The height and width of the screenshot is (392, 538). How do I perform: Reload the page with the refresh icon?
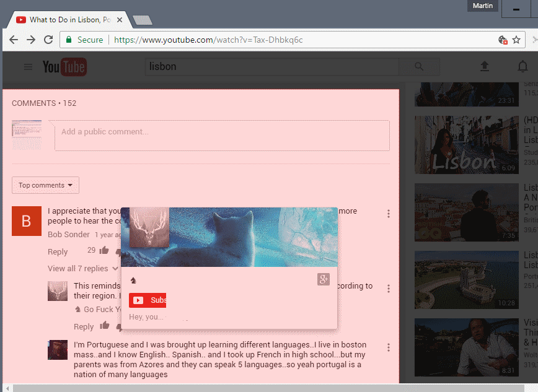(x=48, y=39)
